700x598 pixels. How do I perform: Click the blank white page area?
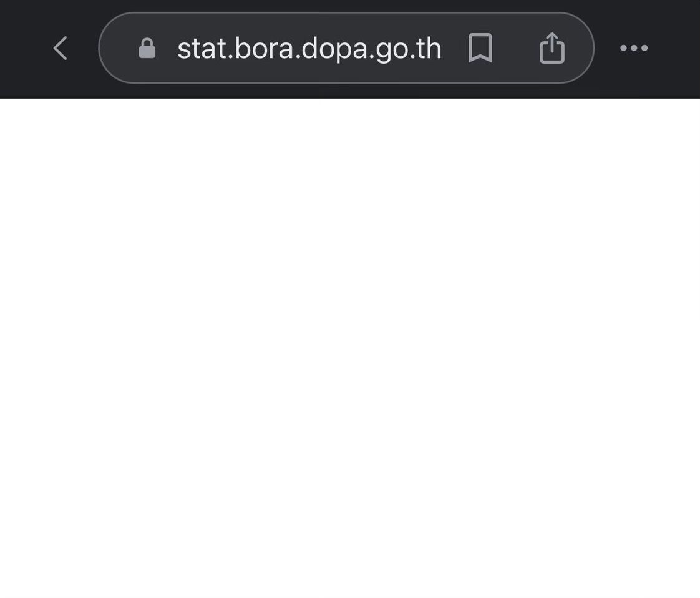350,348
